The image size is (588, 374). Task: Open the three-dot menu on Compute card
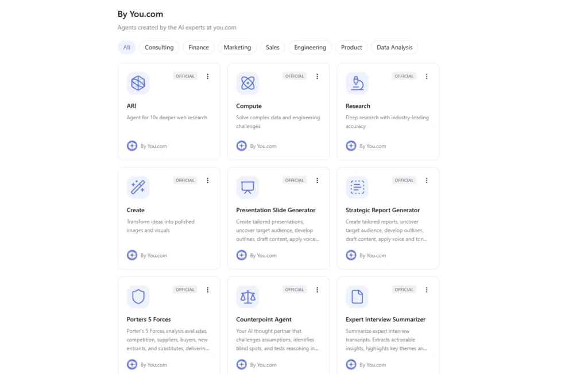point(317,76)
